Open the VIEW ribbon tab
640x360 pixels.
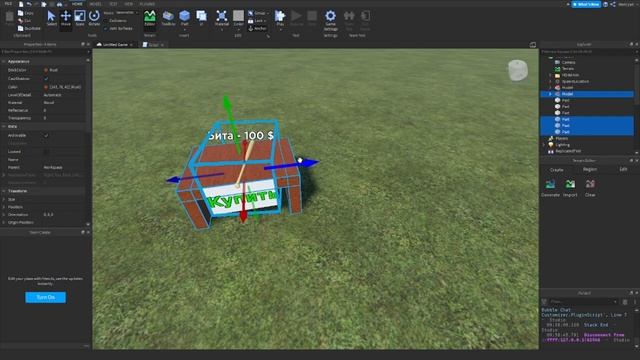129,4
